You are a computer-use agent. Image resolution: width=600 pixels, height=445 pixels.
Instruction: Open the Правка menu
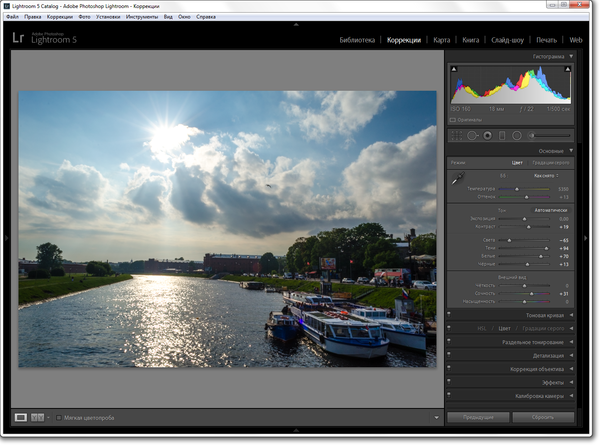pos(33,17)
